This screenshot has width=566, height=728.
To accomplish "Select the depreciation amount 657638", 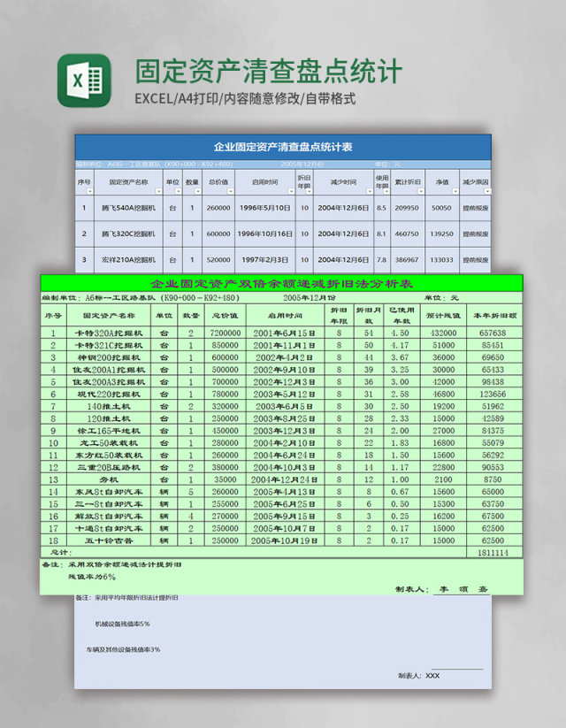I will coord(493,333).
